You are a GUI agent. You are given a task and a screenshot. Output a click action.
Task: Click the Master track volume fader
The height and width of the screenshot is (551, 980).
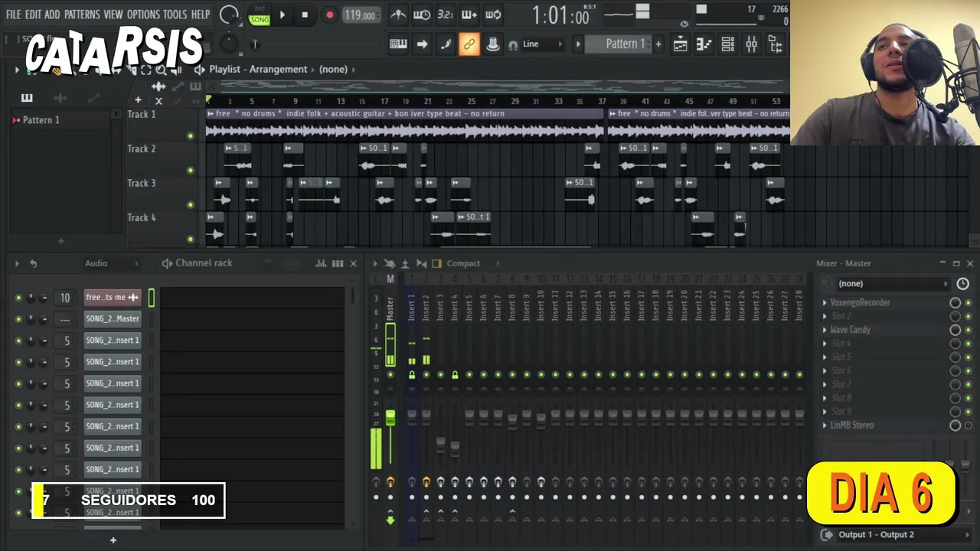390,418
